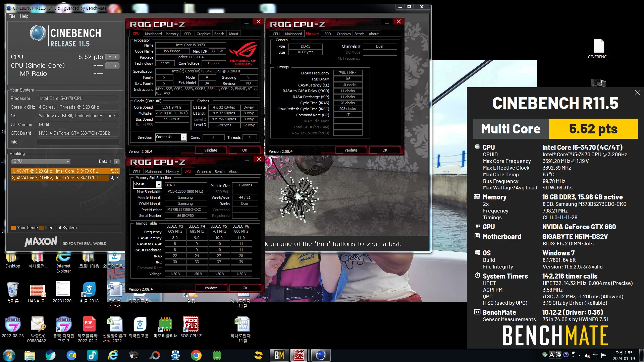Switch to SPD tab in memory CPU-Z window

tap(328, 34)
